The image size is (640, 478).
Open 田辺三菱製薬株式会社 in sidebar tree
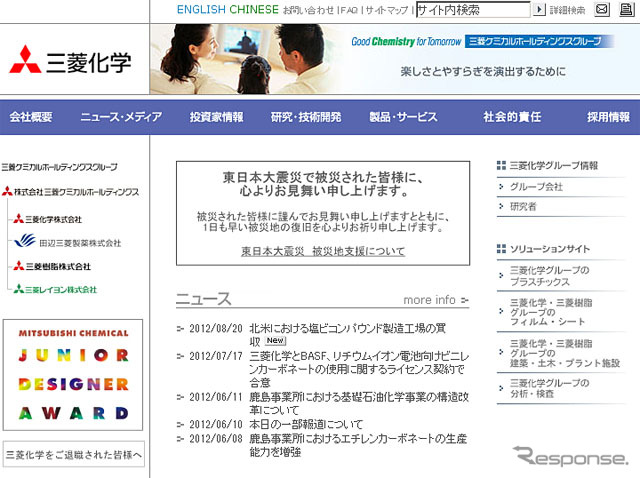pyautogui.click(x=68, y=242)
